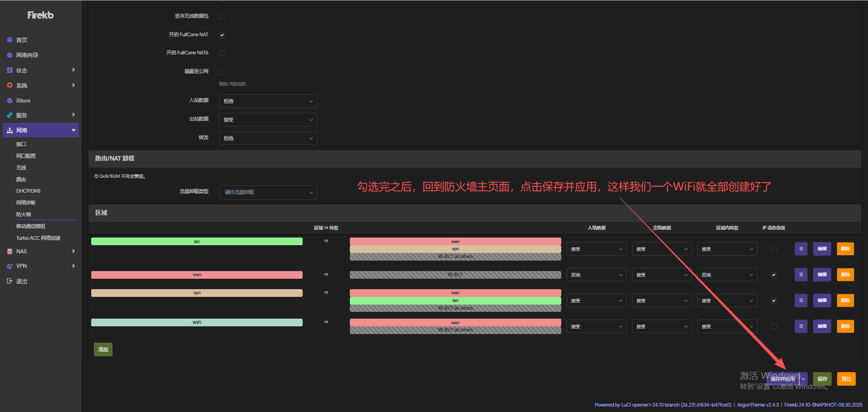Enable the 丢弃无效数据包 checkbox

222,17
